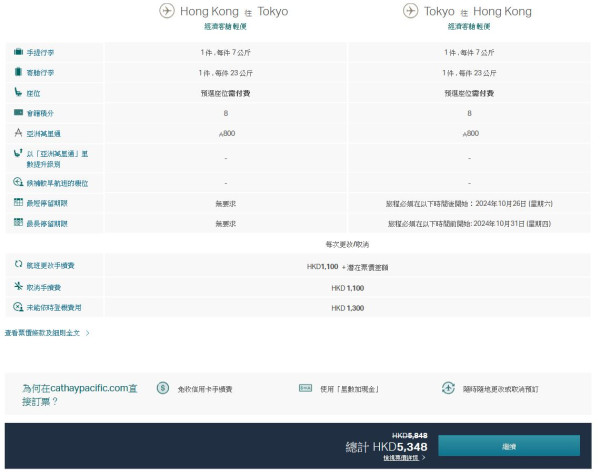600x475 pixels.
Task: Click the dollar coin icon for 免收信用卡手續費
Action: [163, 388]
